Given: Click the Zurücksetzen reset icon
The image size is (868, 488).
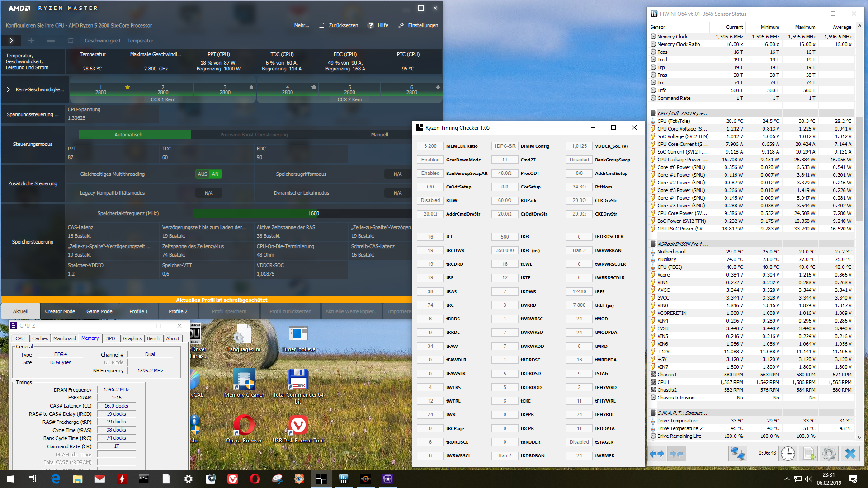Looking at the screenshot, I should pyautogui.click(x=322, y=25).
